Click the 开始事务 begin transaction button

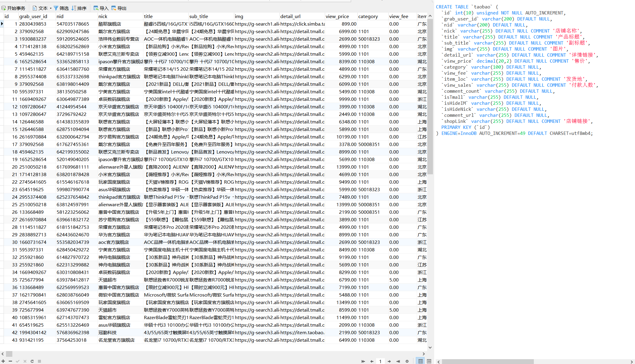click(14, 8)
